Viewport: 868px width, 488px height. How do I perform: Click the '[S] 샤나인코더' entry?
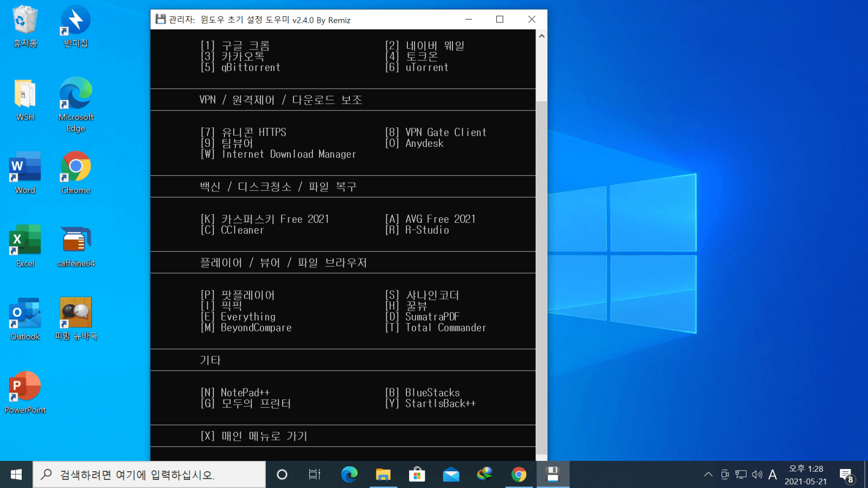click(x=422, y=295)
